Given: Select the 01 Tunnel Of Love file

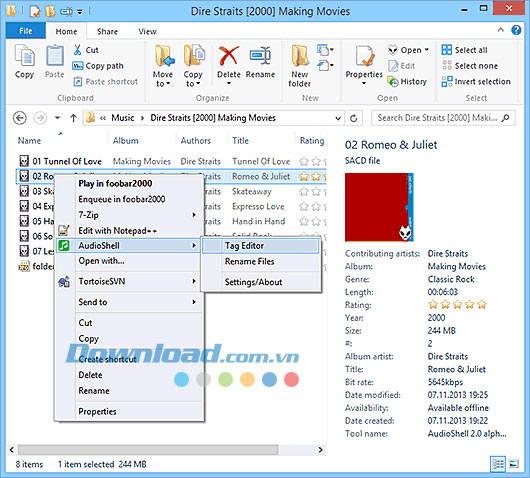Looking at the screenshot, I should [67, 161].
